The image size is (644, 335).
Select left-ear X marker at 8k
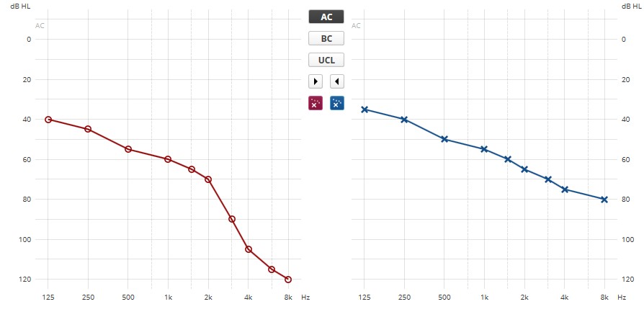(604, 200)
